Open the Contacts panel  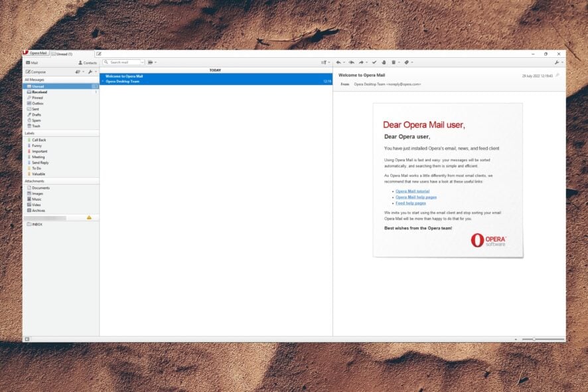pyautogui.click(x=88, y=62)
